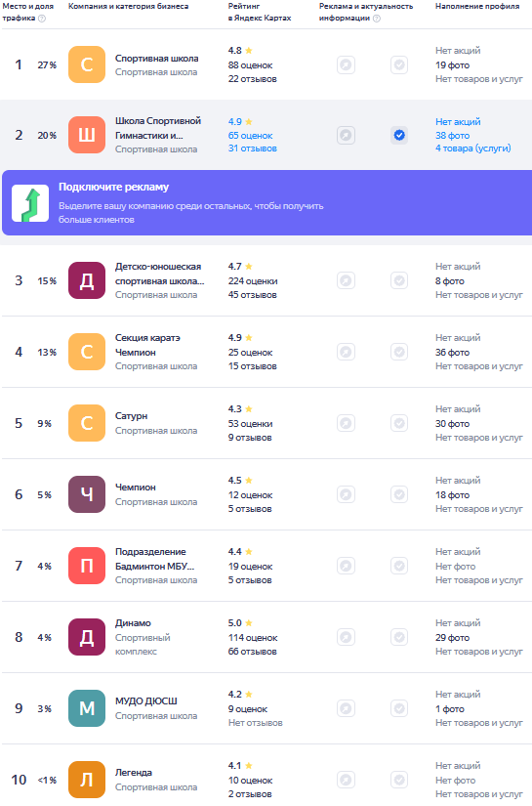Click the grey verification checkmark for Секция каратэ Чемпион

(399, 352)
